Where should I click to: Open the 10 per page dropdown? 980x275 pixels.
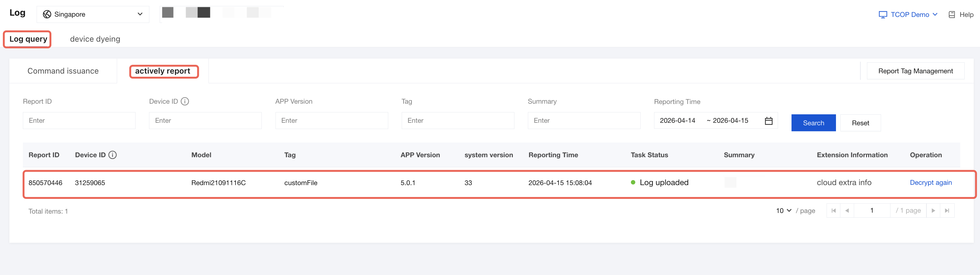coord(784,210)
